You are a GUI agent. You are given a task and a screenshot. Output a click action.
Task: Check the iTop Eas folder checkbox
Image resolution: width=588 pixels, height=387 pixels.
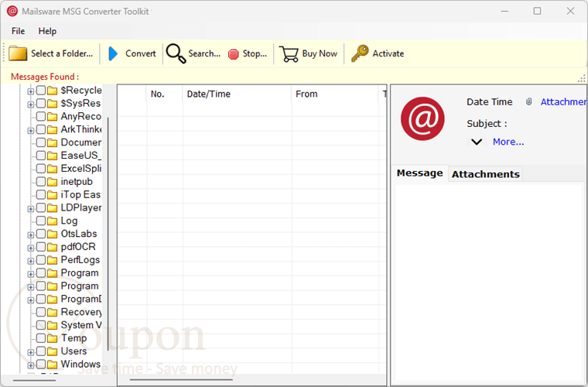[41, 194]
